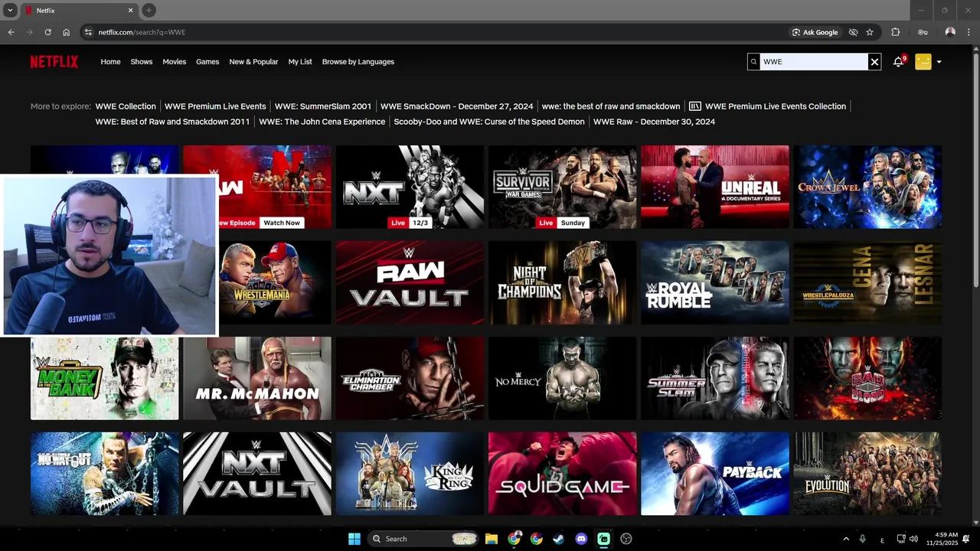The image size is (980, 551).
Task: Close the Netflix browser tab
Action: (130, 10)
